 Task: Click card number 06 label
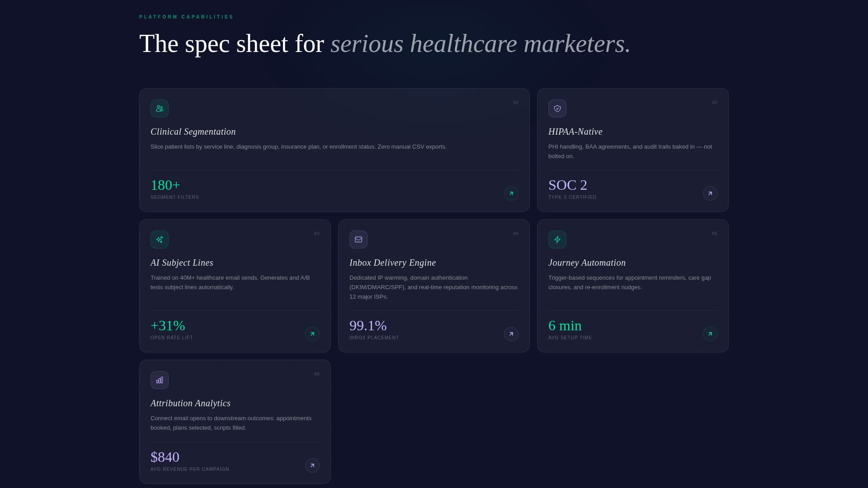click(x=317, y=374)
